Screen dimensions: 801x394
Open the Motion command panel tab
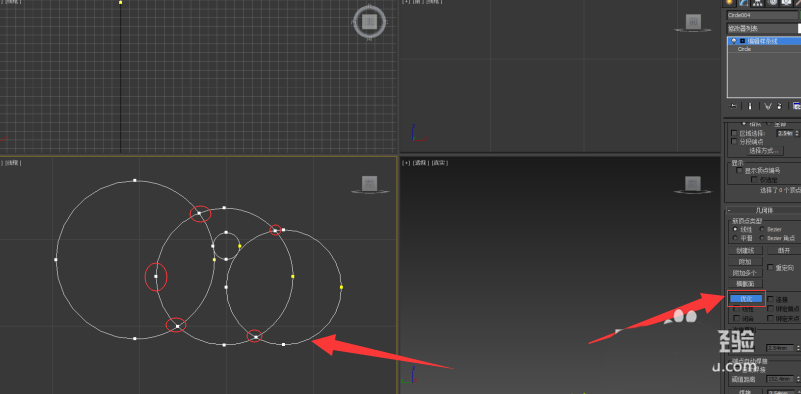tap(773, 3)
